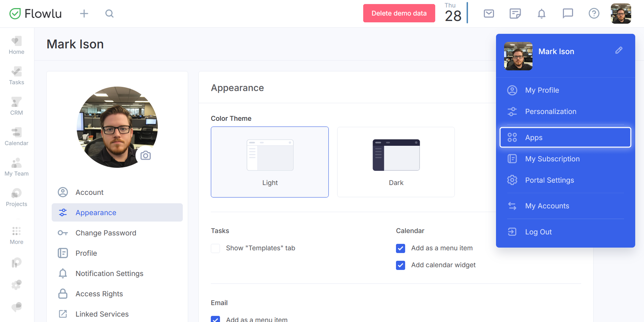
Task: Click the help question mark icon
Action: tap(594, 14)
